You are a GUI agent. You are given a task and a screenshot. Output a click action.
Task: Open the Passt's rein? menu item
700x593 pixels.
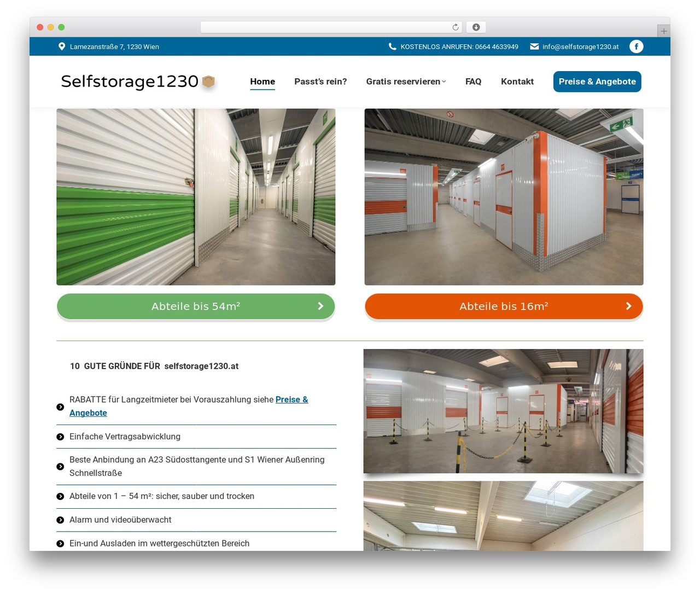[x=320, y=82]
